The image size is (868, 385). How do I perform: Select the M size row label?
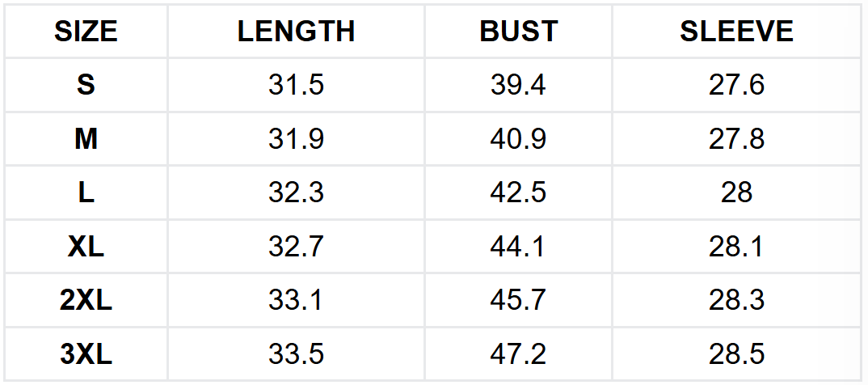pos(86,139)
